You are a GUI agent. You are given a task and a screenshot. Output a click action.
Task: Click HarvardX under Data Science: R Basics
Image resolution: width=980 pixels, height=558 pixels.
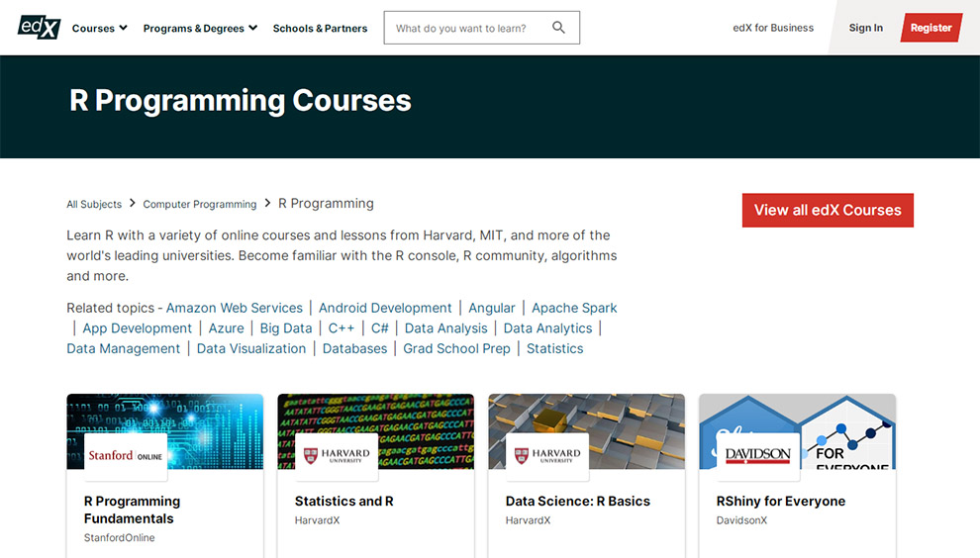pyautogui.click(x=528, y=519)
